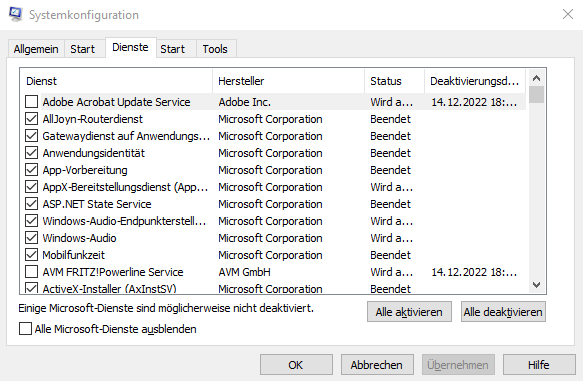Open the Tools tab
The image size is (583, 381).
(215, 49)
